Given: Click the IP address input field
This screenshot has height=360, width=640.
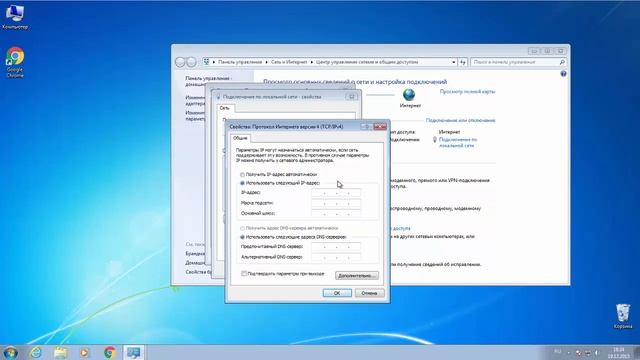Looking at the screenshot, I should pyautogui.click(x=336, y=193).
